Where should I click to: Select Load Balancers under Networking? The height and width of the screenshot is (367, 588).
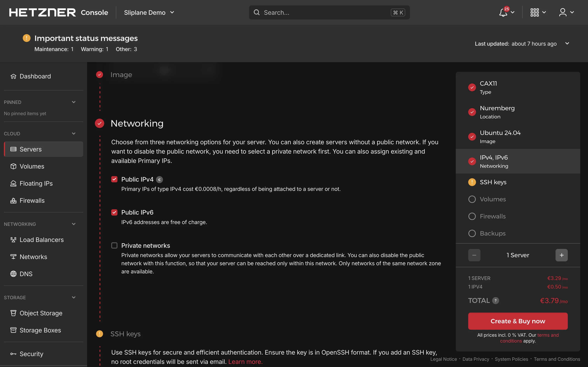tap(41, 240)
